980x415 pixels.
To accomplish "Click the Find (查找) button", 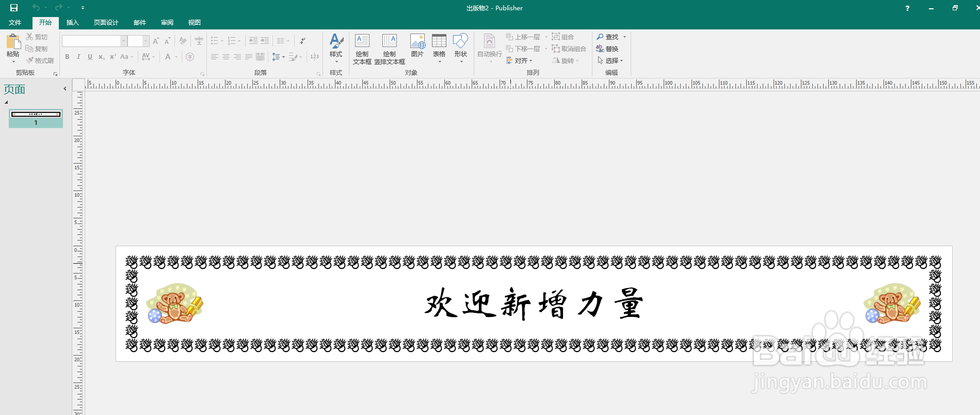I will [x=608, y=37].
